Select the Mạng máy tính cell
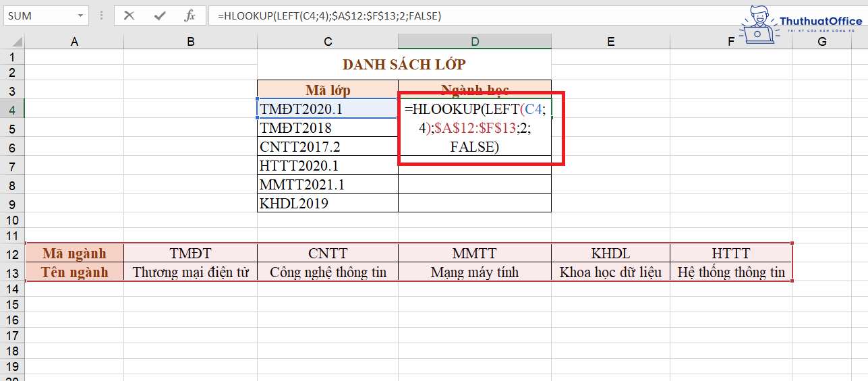868x381 pixels. point(475,272)
